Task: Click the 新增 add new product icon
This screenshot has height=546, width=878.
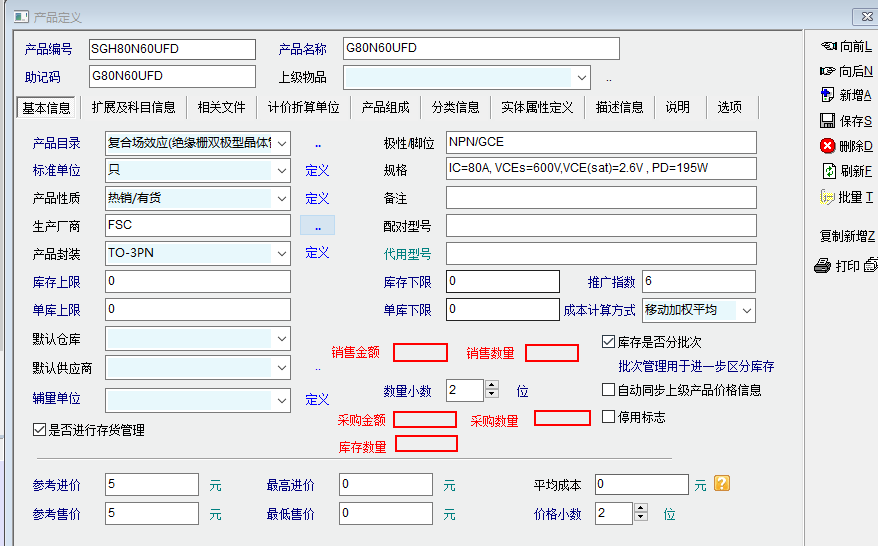Action: (828, 95)
